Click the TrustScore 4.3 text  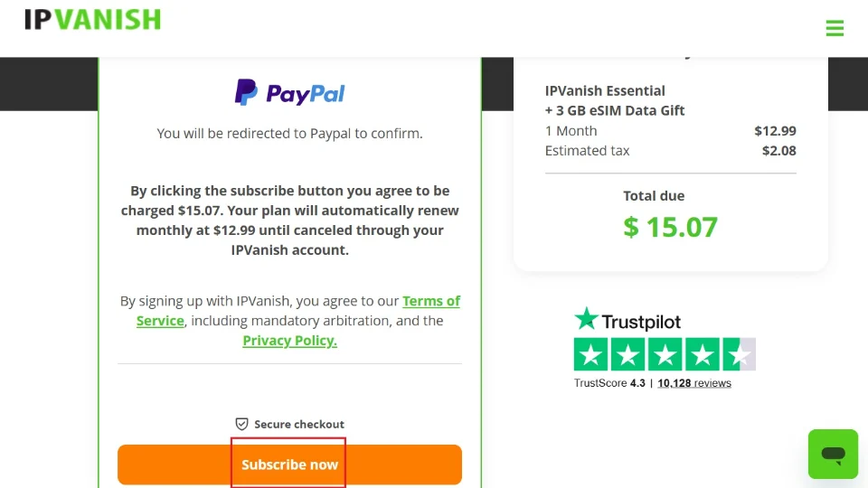[609, 383]
